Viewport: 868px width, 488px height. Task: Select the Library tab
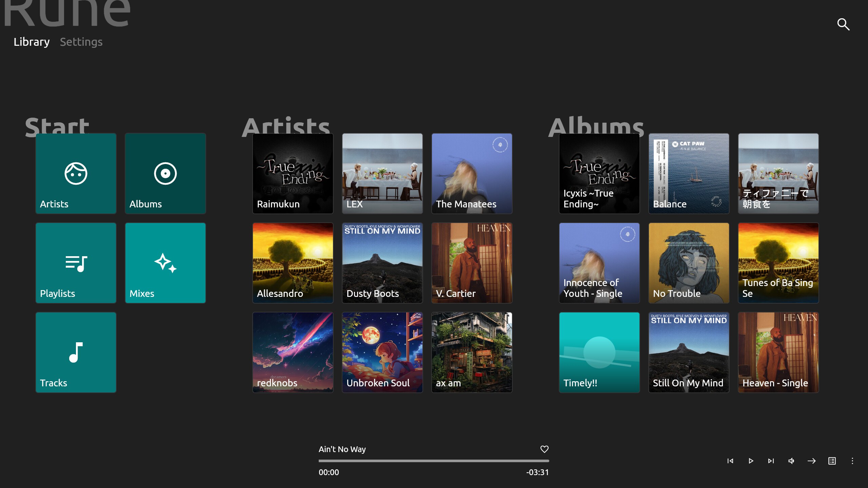(31, 42)
